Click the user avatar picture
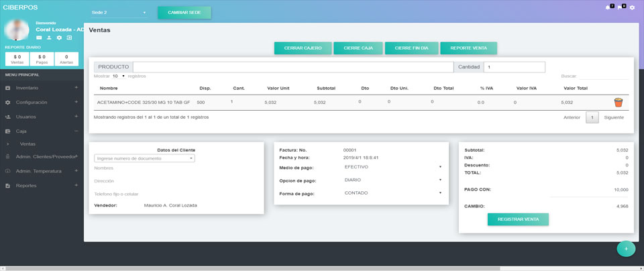644x271 pixels. point(17,30)
